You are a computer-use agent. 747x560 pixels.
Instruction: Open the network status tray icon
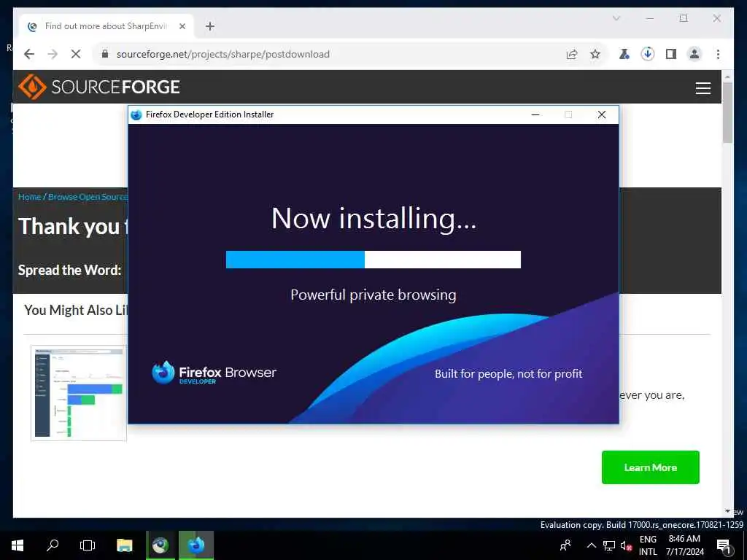click(609, 545)
